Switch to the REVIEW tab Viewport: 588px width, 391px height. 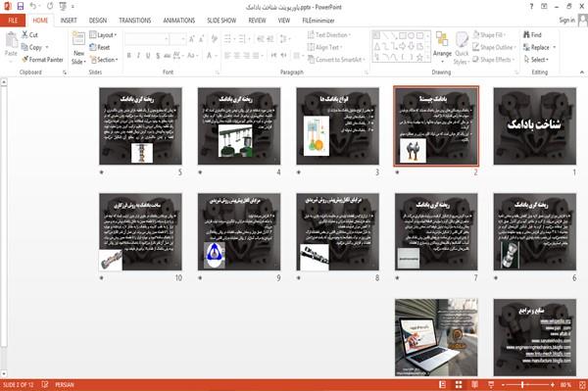257,21
